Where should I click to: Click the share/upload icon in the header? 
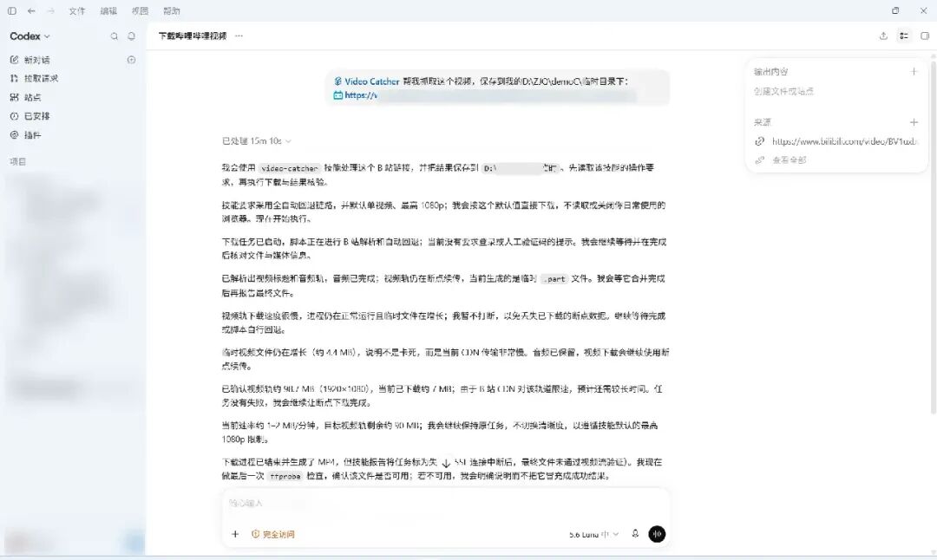(x=883, y=36)
